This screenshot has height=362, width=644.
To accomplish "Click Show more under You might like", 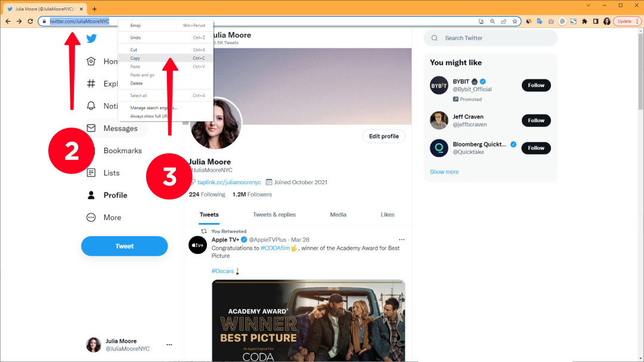I will tap(444, 172).
